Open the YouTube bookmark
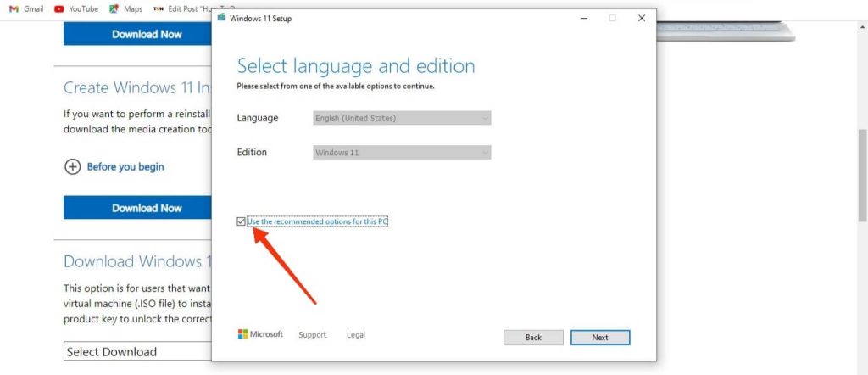Viewport: 868px width, 375px height. [76, 8]
